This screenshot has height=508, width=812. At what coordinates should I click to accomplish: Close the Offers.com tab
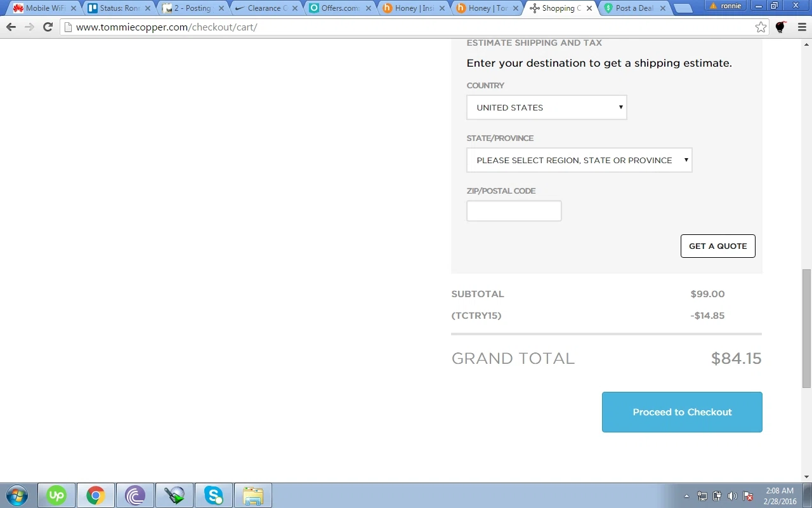tap(367, 8)
